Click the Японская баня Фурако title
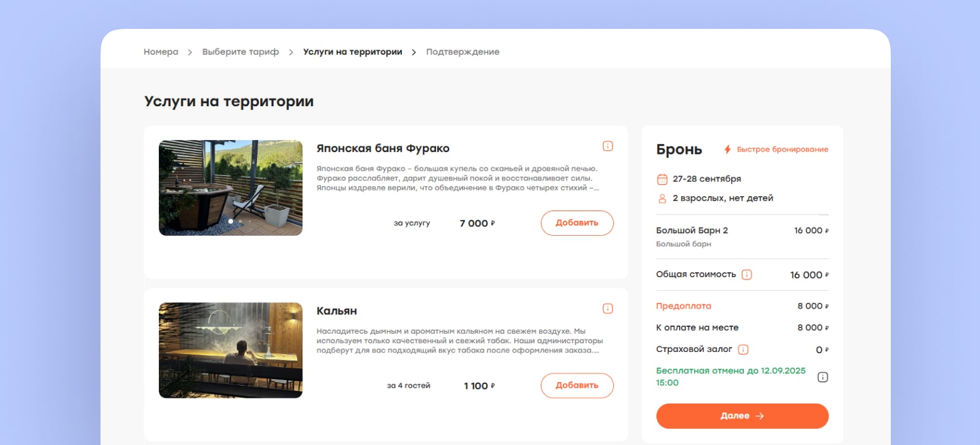 coord(383,149)
